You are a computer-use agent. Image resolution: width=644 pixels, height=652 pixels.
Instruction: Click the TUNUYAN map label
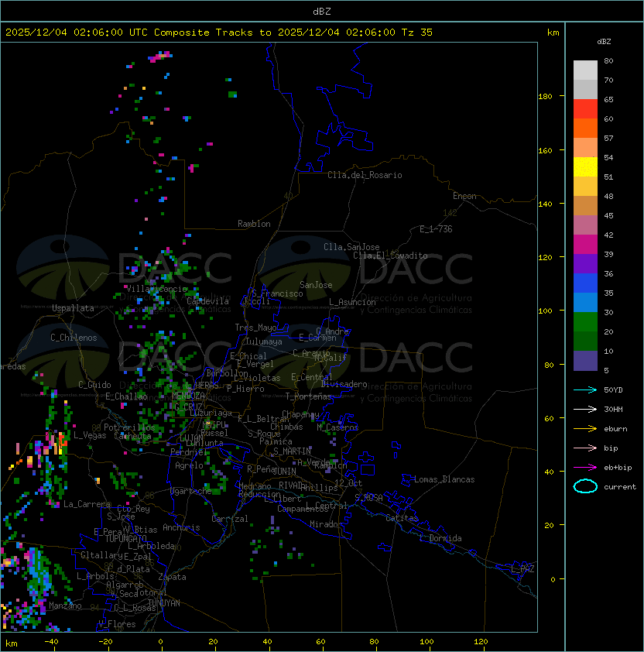164,603
